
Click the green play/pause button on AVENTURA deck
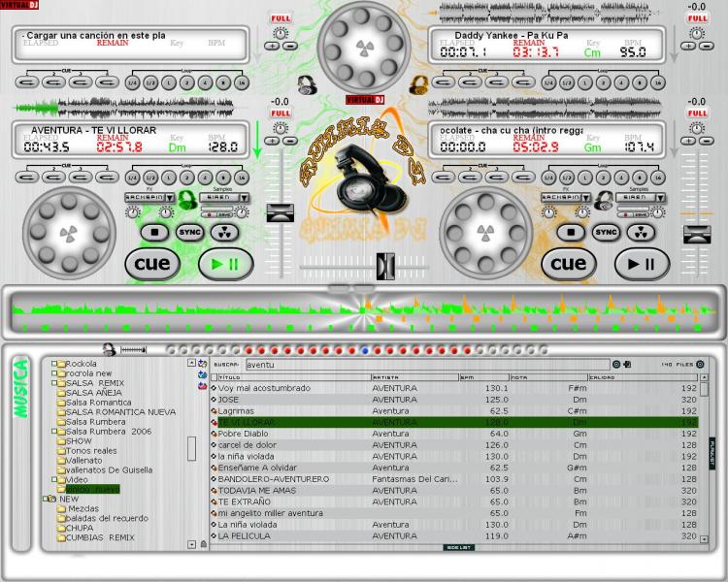click(225, 264)
